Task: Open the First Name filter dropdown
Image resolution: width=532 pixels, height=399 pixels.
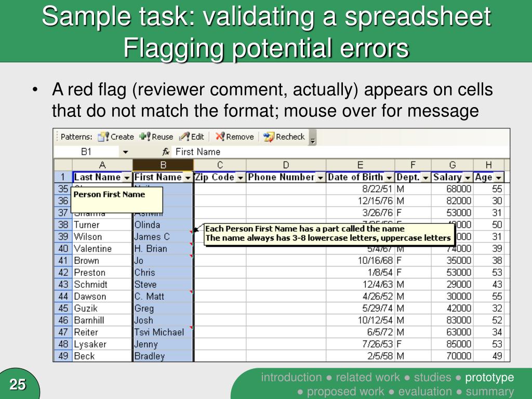Action: point(188,178)
